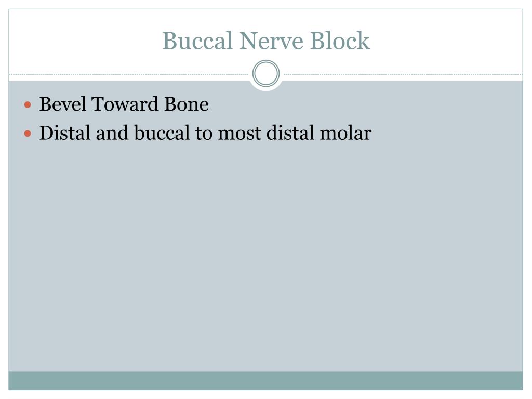The width and height of the screenshot is (532, 399).
Task: Select the orange bullet before Distal and buccal
Action: click(x=28, y=134)
